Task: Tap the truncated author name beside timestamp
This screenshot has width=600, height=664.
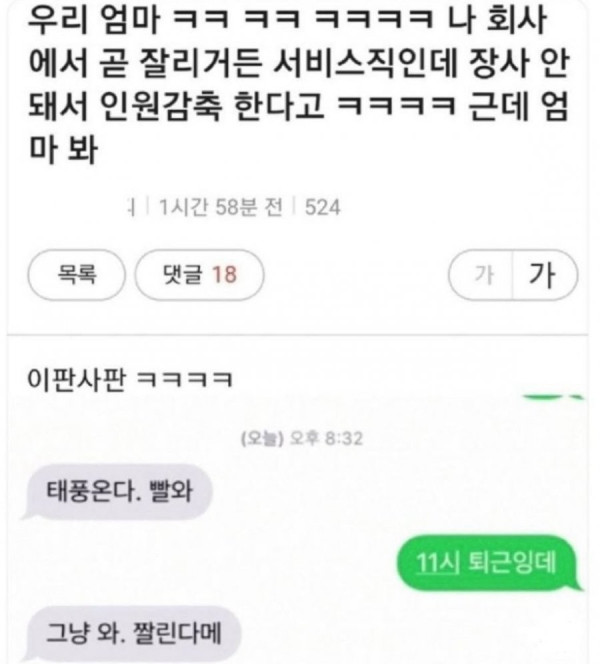Action: click(x=132, y=208)
